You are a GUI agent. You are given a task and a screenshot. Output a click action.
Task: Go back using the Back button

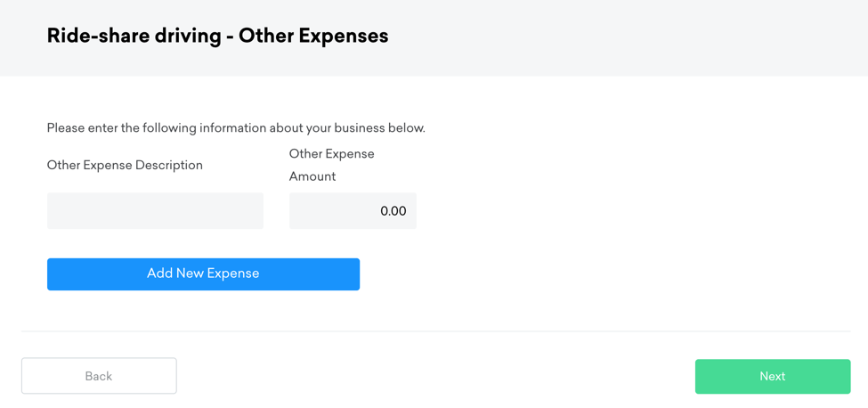tap(99, 376)
